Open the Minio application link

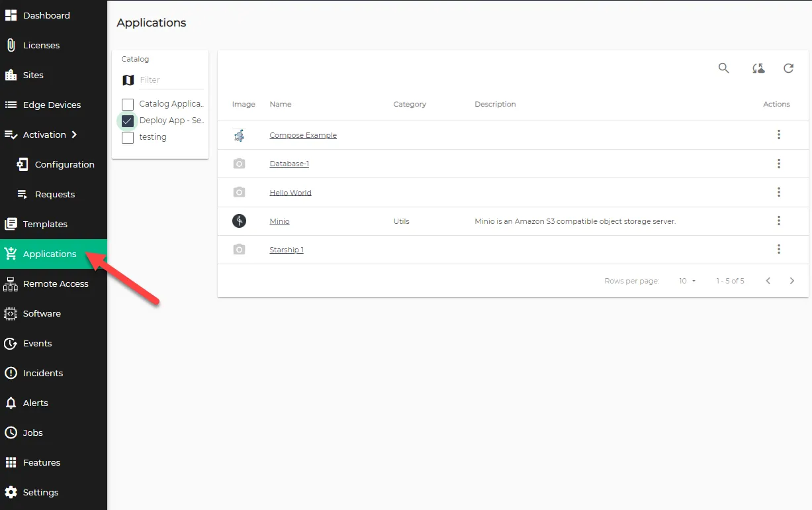pos(279,221)
